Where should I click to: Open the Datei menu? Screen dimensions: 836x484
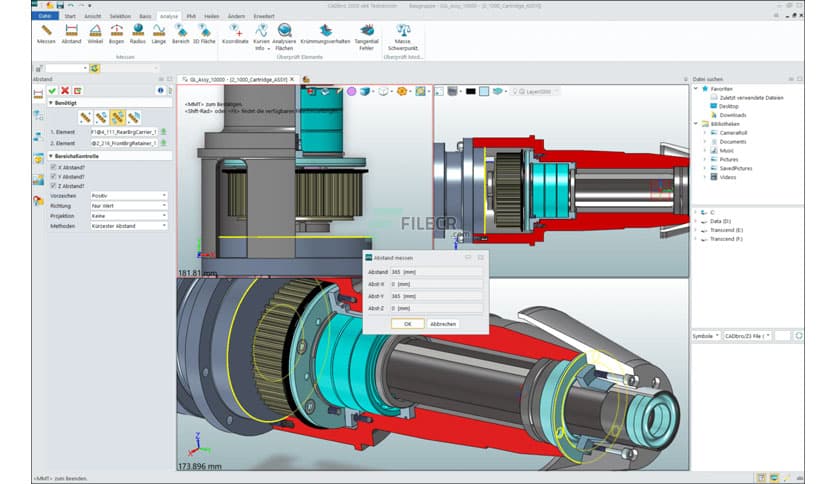tap(45, 16)
